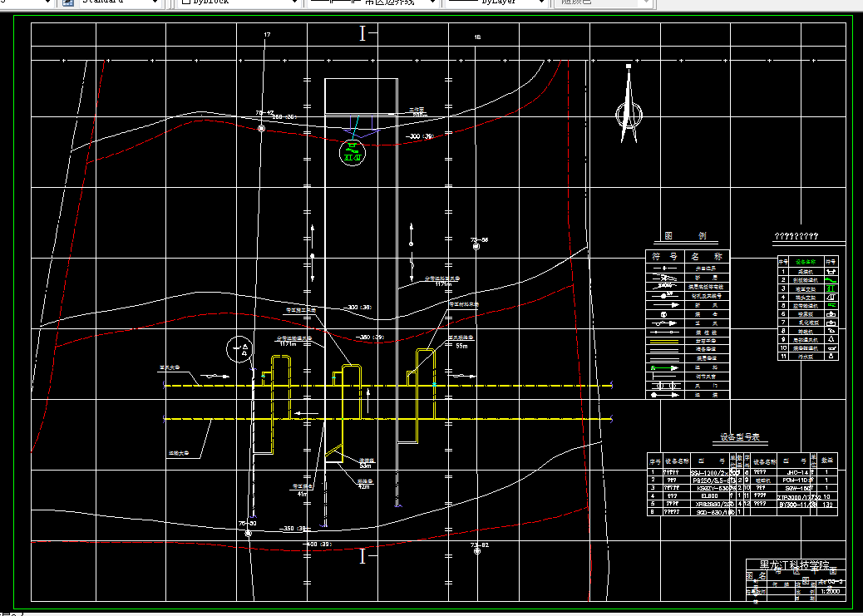
Task: Click the 符号 legend column header
Action: 665,257
